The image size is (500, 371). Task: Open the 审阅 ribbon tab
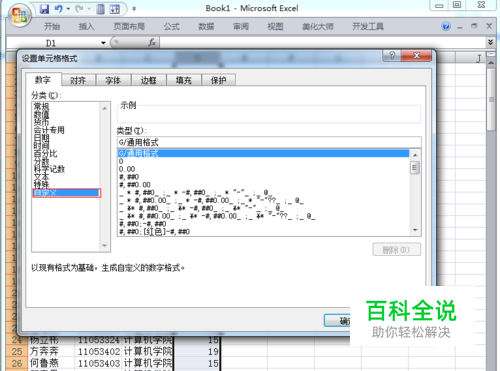pyautogui.click(x=241, y=26)
